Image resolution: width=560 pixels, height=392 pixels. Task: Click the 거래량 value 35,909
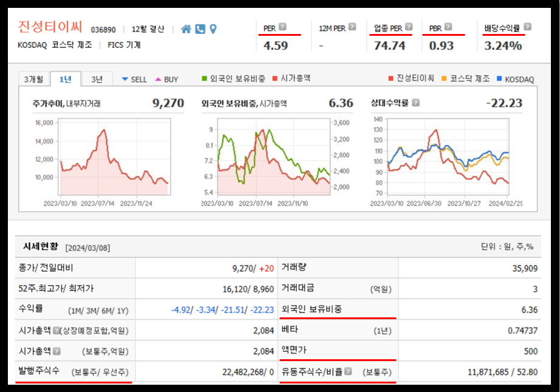click(x=525, y=269)
